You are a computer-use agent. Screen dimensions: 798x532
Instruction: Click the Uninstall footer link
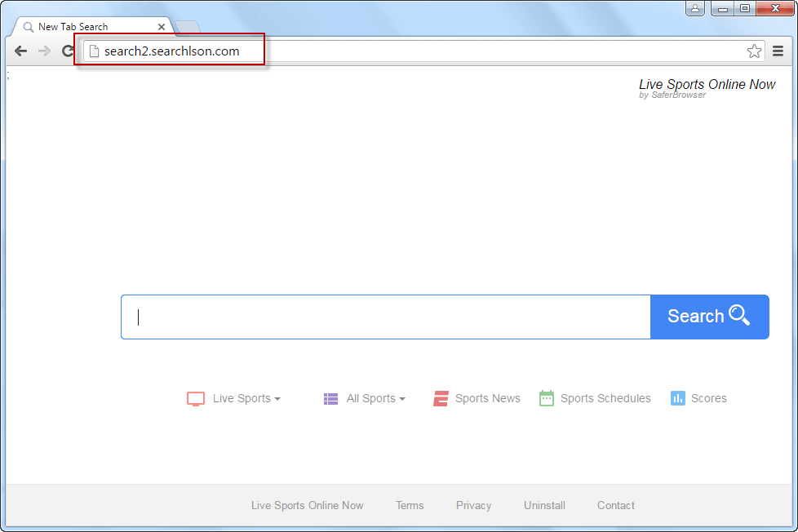544,506
